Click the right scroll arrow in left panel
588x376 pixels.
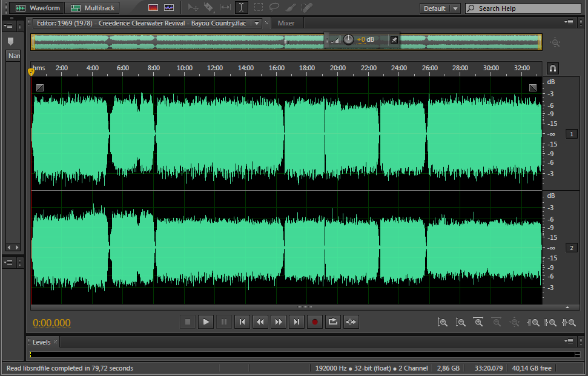(x=17, y=248)
